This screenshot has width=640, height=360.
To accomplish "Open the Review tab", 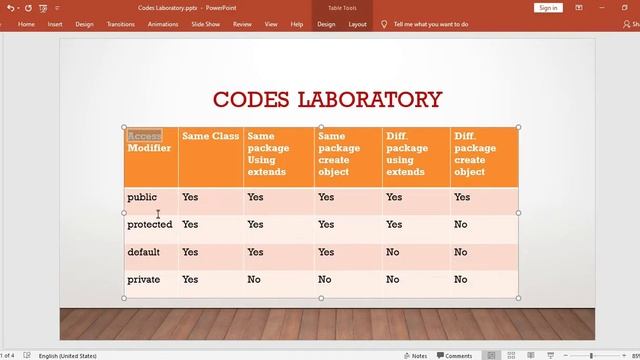I will 242,24.
